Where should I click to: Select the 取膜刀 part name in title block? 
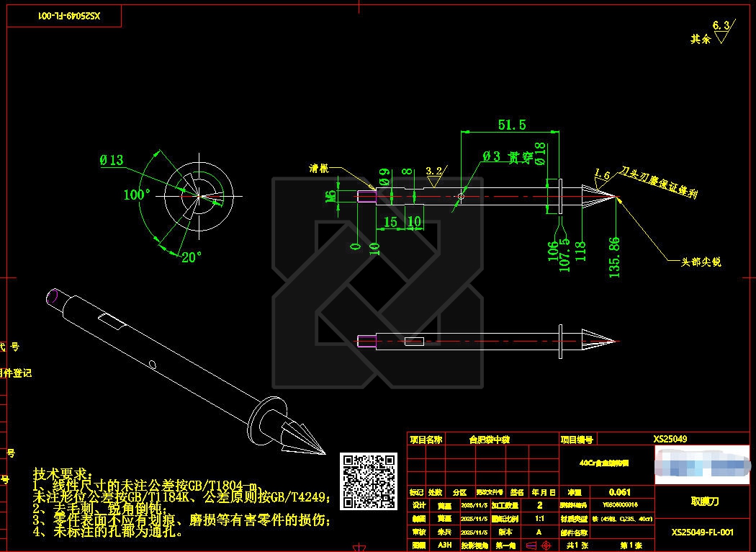pos(703,501)
